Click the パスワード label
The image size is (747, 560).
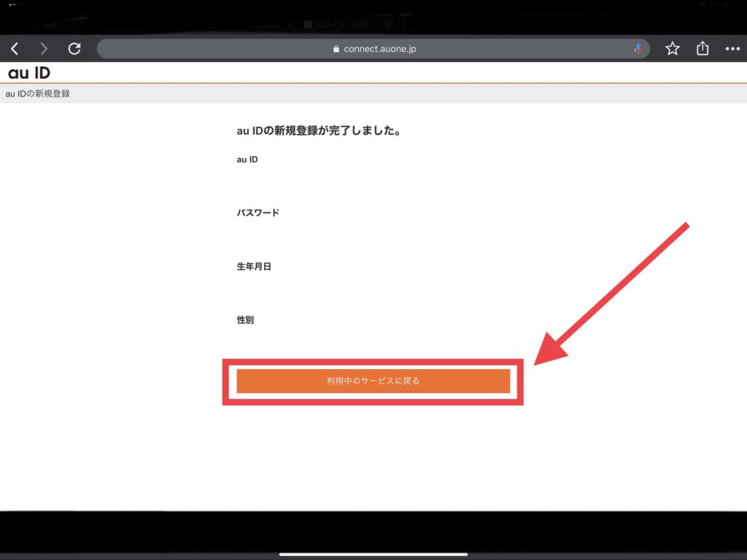pyautogui.click(x=258, y=213)
